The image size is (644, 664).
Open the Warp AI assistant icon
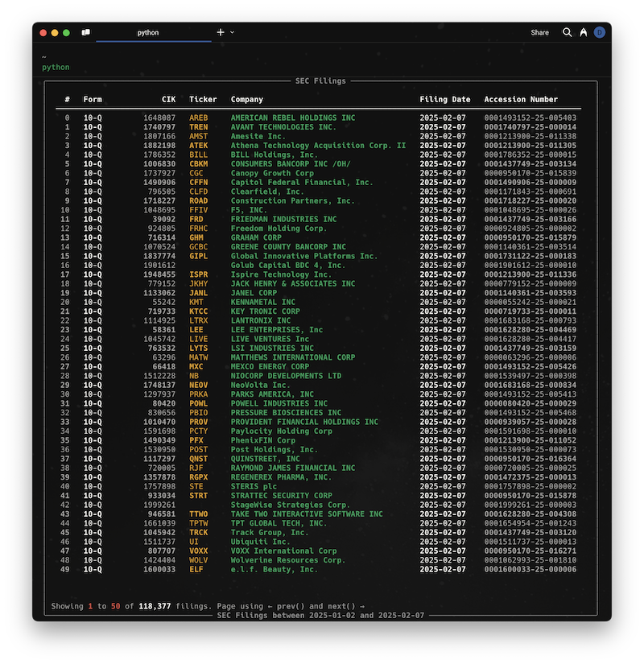point(584,32)
